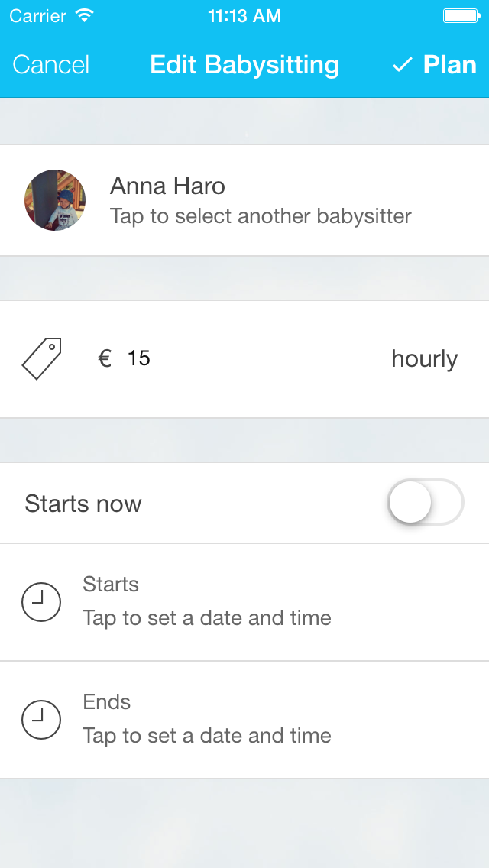This screenshot has height=868, width=489.
Task: Tap the Starts now label
Action: pyautogui.click(x=83, y=504)
